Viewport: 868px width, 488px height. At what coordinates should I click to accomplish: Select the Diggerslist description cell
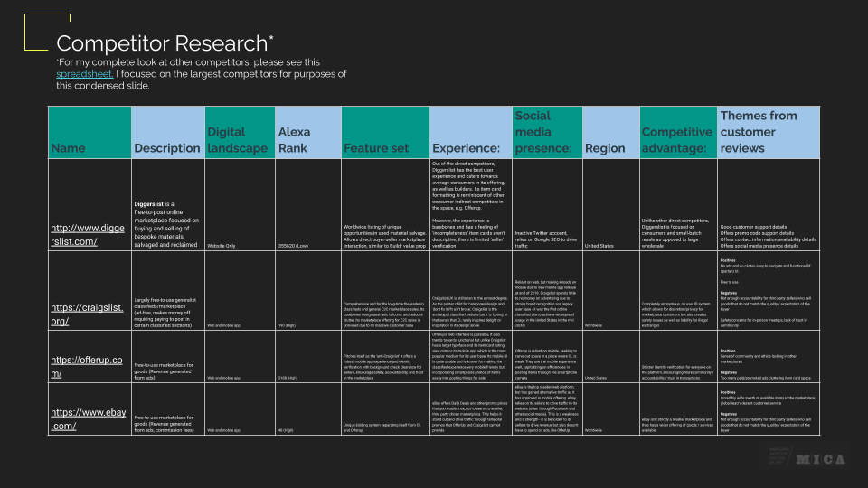[168, 205]
